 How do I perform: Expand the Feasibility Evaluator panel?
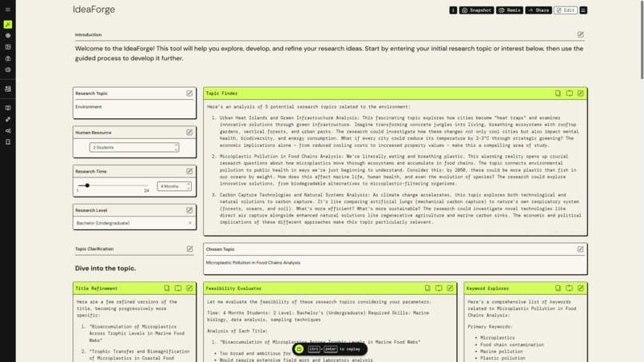point(439,288)
